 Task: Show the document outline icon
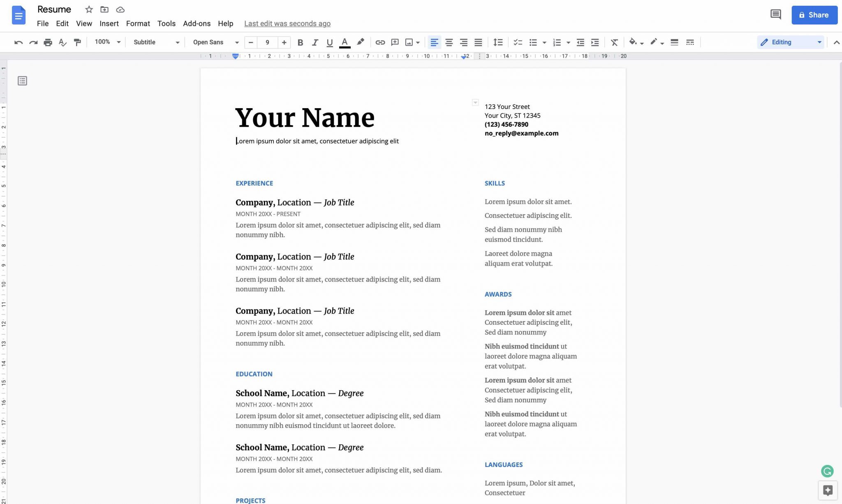pos(23,81)
